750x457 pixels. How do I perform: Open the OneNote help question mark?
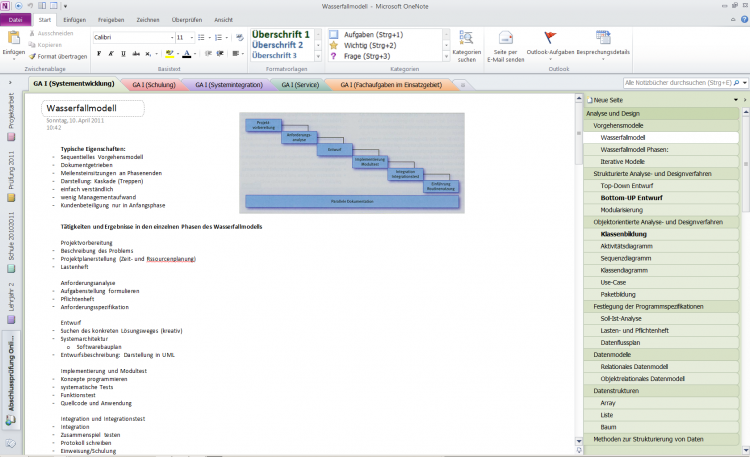point(742,19)
